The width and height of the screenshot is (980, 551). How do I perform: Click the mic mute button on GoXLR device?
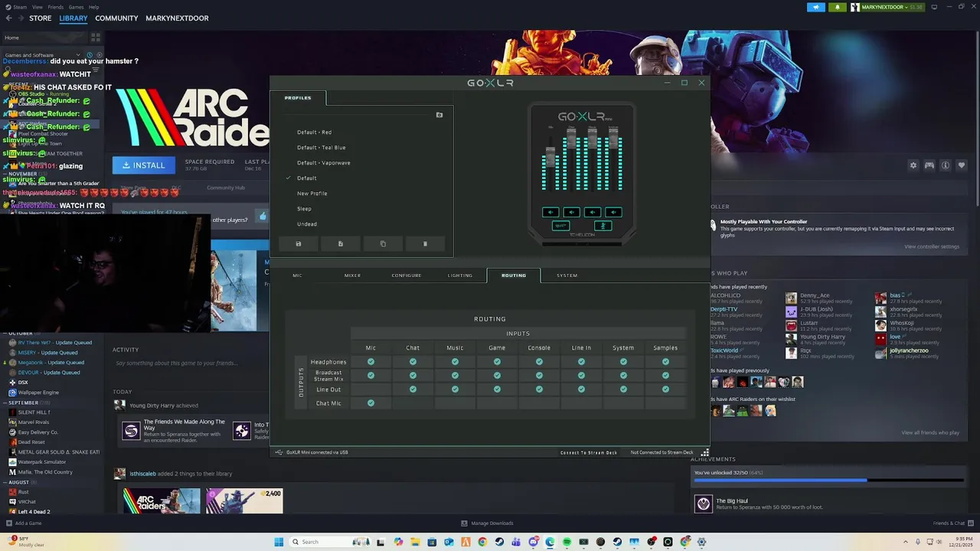tap(603, 226)
